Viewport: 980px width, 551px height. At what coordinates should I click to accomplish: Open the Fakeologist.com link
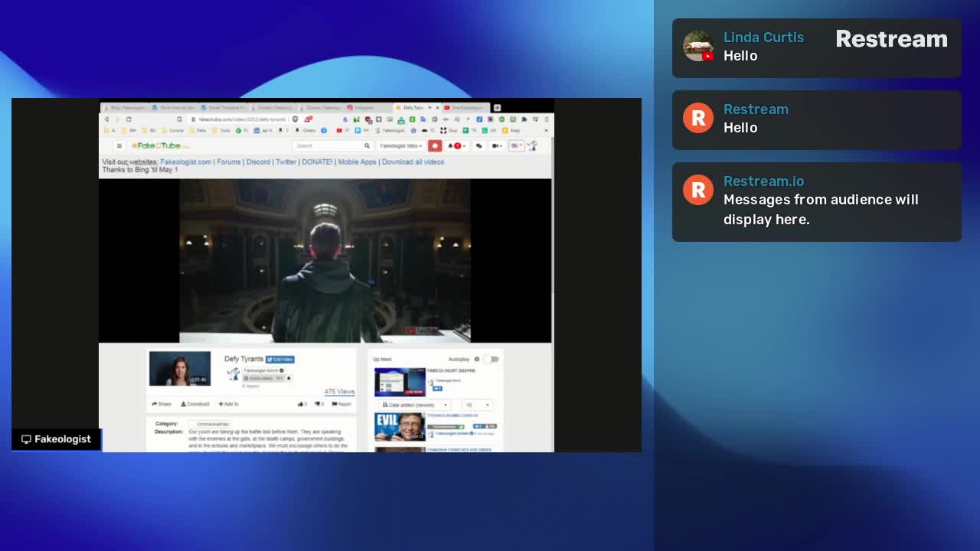(x=186, y=162)
